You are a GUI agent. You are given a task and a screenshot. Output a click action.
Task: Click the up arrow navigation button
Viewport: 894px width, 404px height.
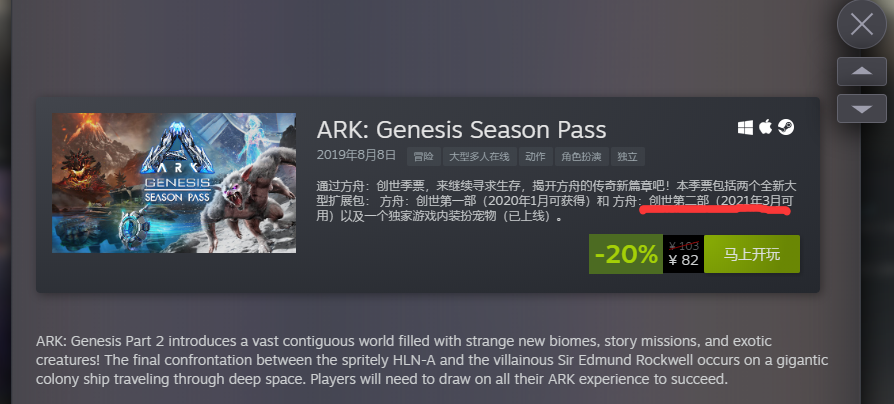point(862,71)
